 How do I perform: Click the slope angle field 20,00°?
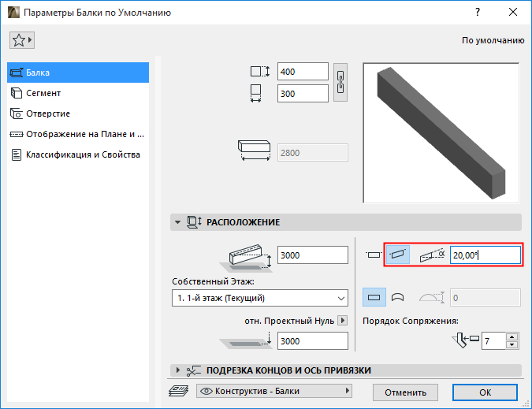point(485,255)
